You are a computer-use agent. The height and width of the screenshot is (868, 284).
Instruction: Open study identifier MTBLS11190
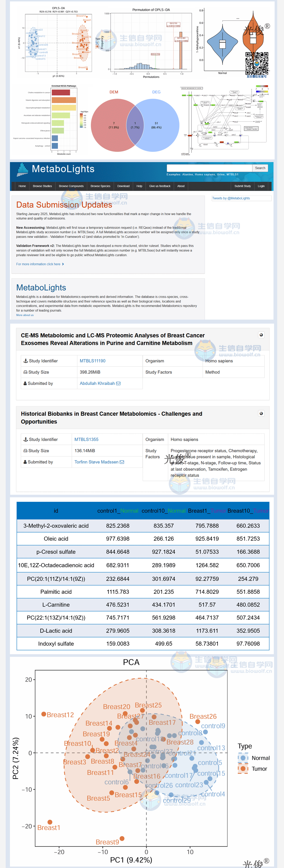pyautogui.click(x=92, y=361)
